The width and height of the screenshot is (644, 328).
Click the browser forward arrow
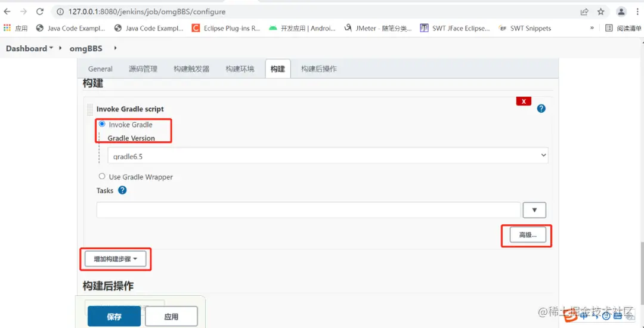pos(23,11)
